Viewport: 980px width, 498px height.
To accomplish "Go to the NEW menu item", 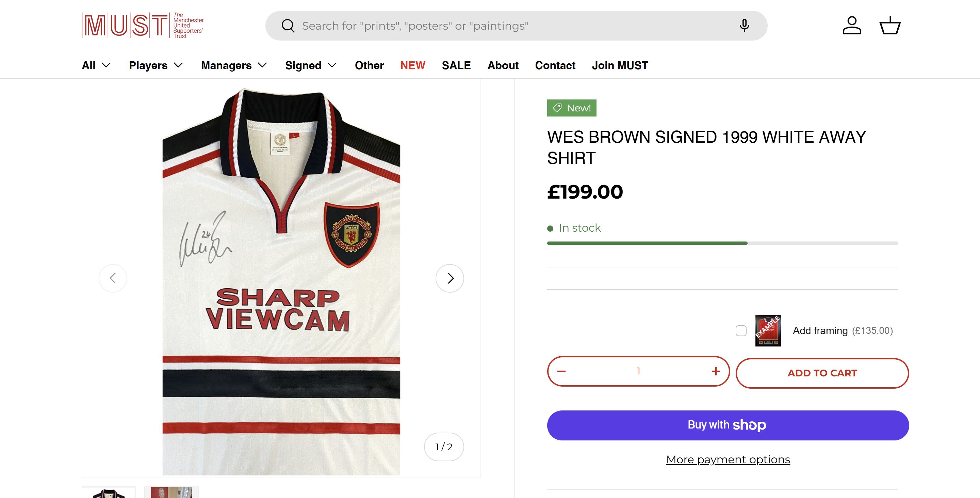I will (412, 65).
